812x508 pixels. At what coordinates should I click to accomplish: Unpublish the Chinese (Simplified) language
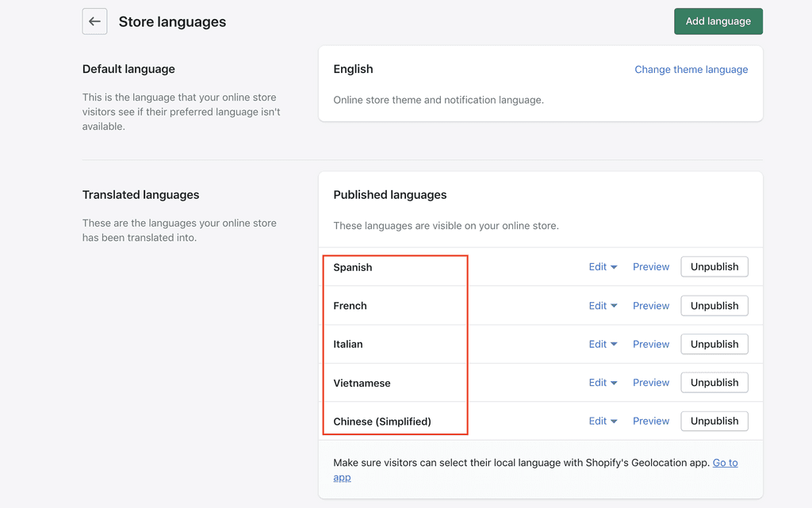(x=714, y=421)
